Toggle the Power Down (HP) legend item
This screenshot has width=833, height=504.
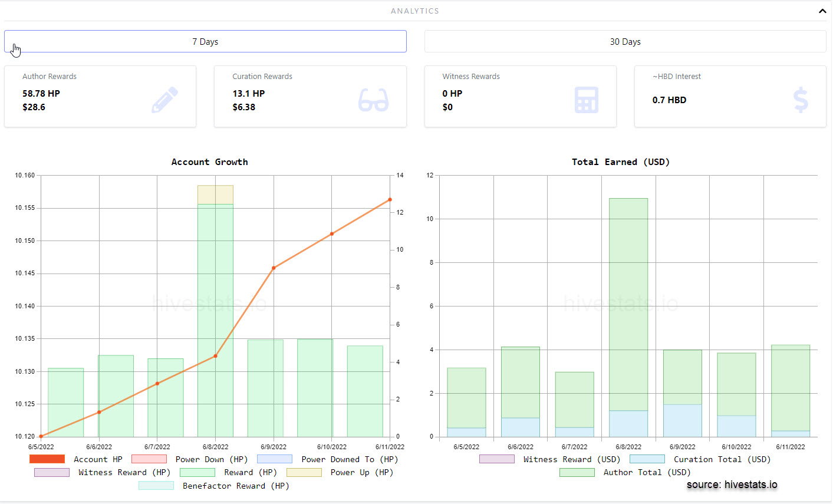(x=190, y=459)
